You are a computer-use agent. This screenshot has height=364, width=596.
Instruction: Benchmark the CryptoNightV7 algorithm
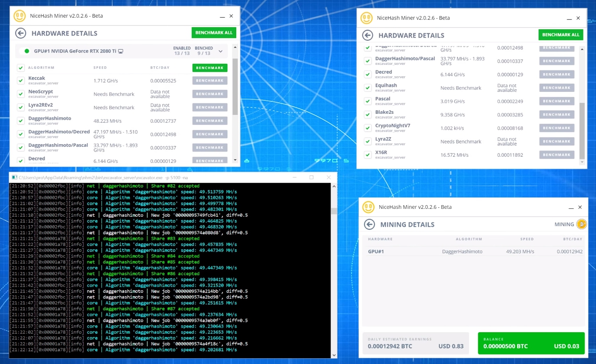pos(557,128)
